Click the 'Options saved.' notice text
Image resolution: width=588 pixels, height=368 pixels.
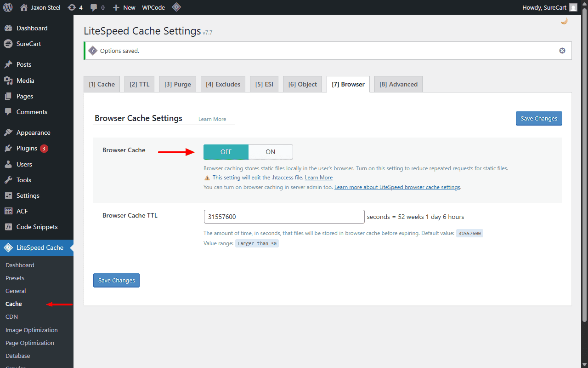(x=119, y=51)
